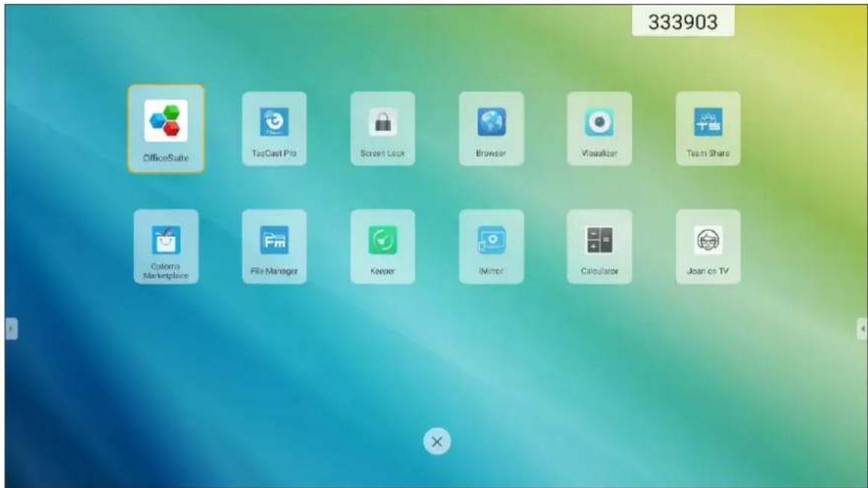Open the OfficeSuite app
The height and width of the screenshot is (488, 868).
pos(166,129)
